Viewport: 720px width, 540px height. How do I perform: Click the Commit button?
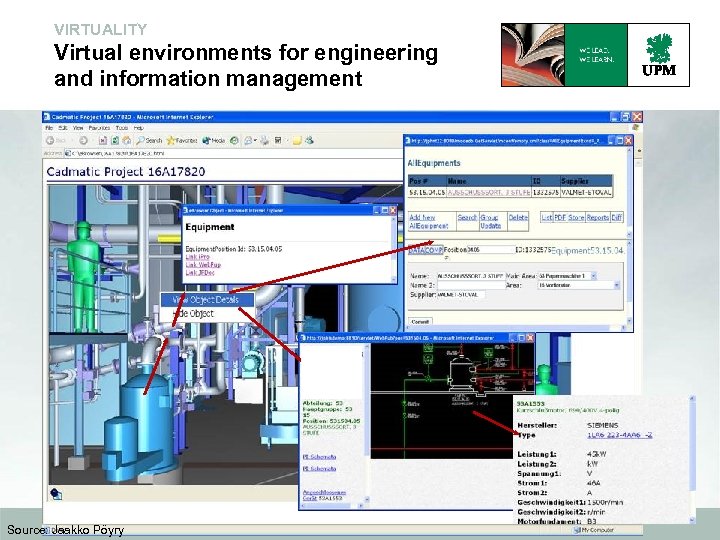[420, 322]
